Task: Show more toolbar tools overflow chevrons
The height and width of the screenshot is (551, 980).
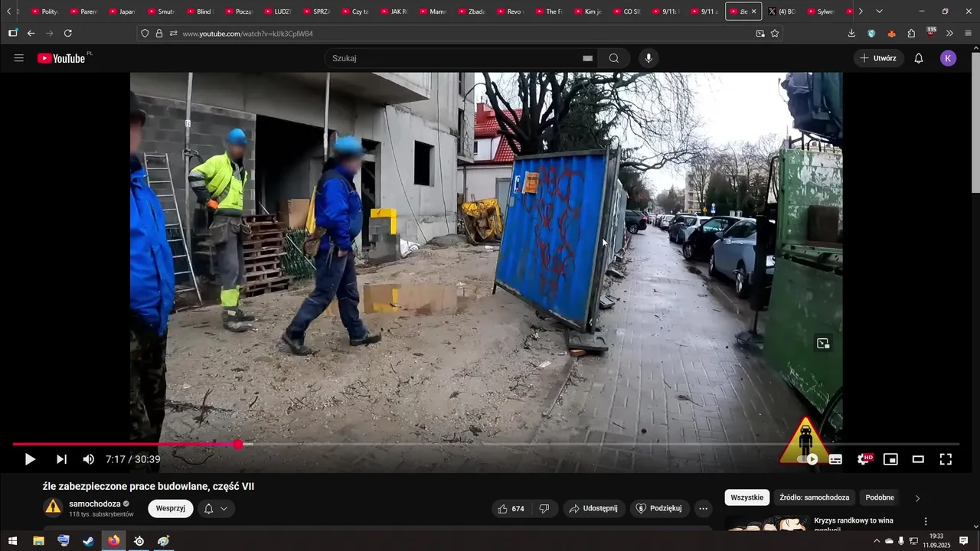Action: click(949, 33)
